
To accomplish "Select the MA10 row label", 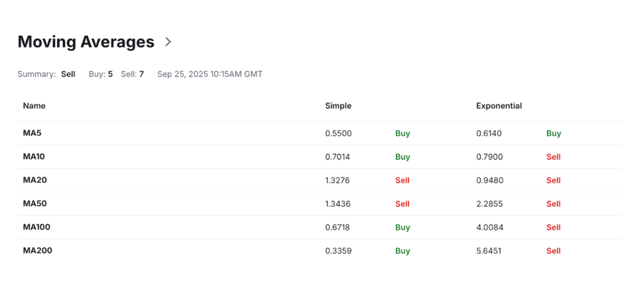I will [35, 157].
